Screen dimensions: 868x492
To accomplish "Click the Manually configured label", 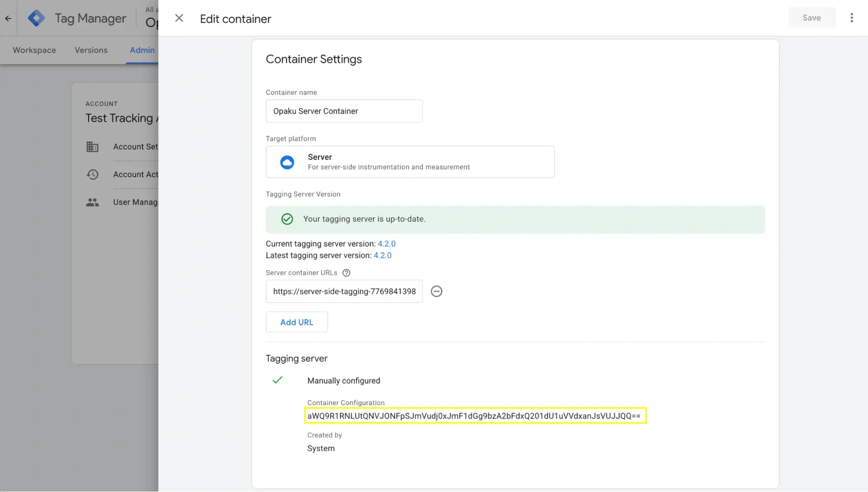I will click(x=343, y=381).
